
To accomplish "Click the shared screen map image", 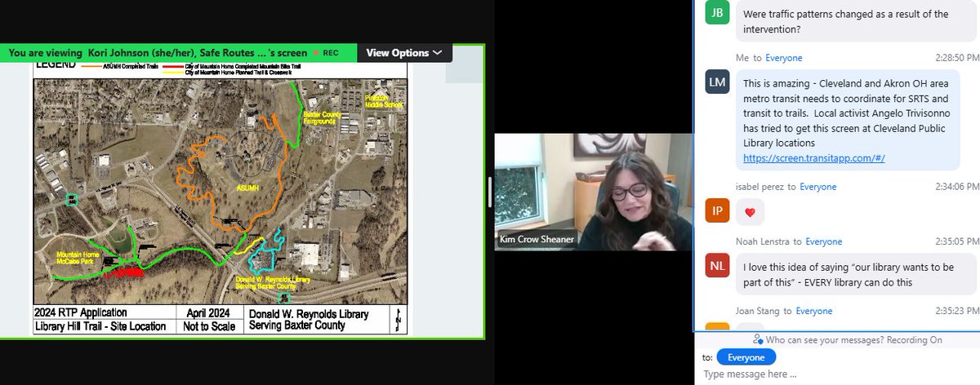I will point(220,192).
